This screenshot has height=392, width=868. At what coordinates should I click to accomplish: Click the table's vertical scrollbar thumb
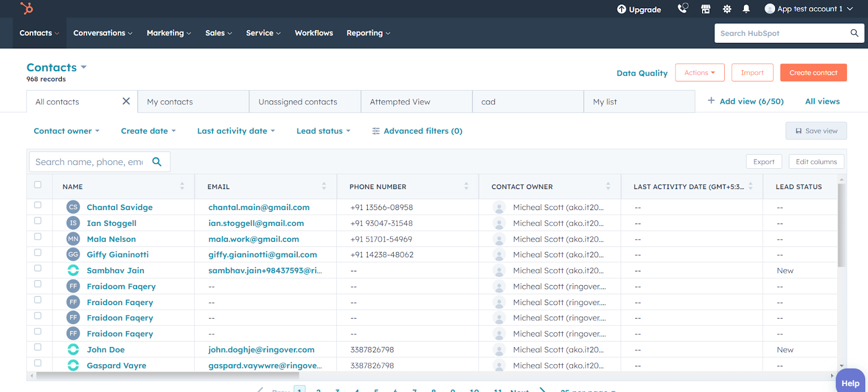[841, 225]
